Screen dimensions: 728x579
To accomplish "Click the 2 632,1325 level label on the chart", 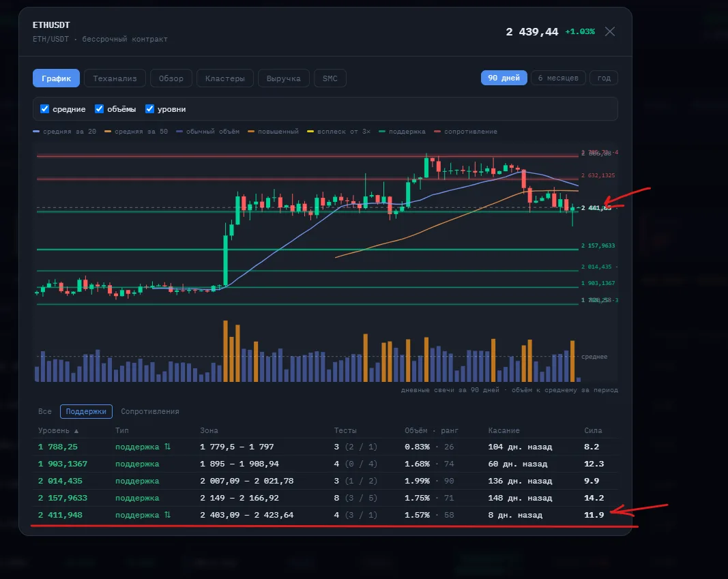I will [x=598, y=175].
